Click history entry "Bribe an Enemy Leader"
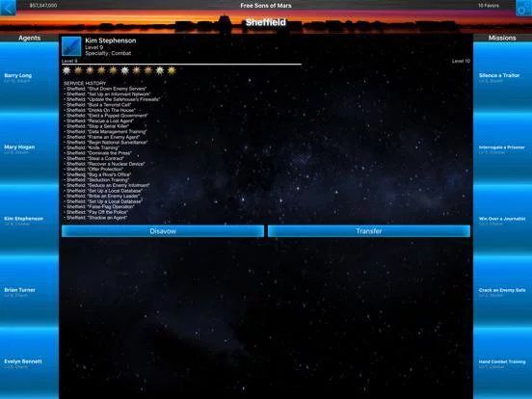This screenshot has height=399, width=532. coord(102,196)
